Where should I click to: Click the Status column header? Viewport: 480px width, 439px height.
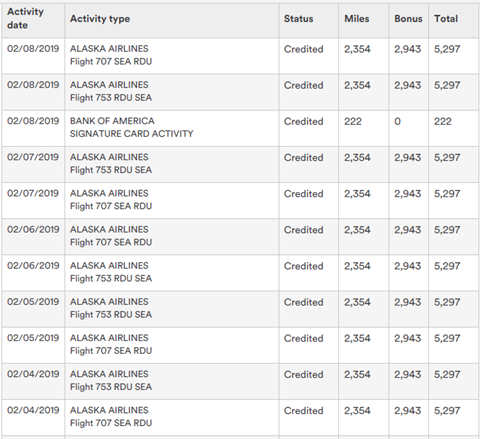298,19
